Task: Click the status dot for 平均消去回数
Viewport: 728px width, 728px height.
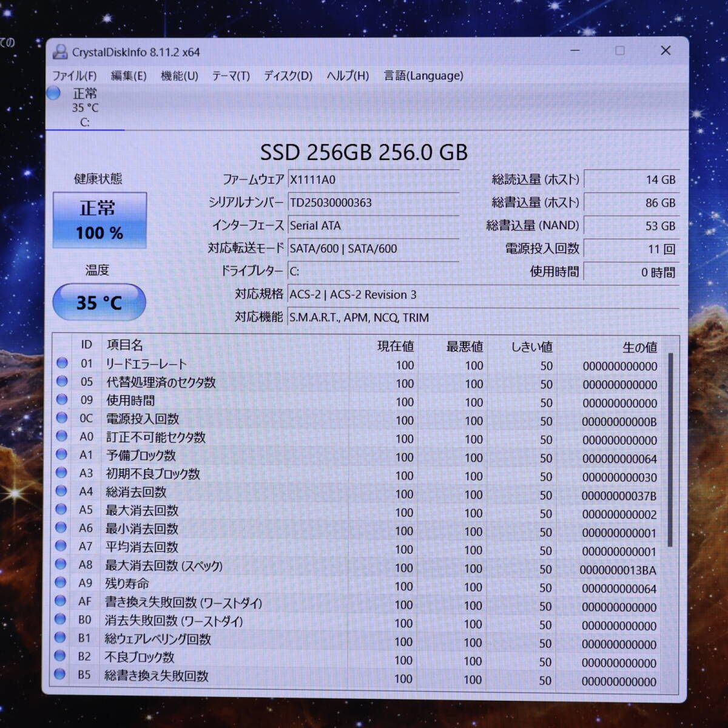Action: (61, 545)
